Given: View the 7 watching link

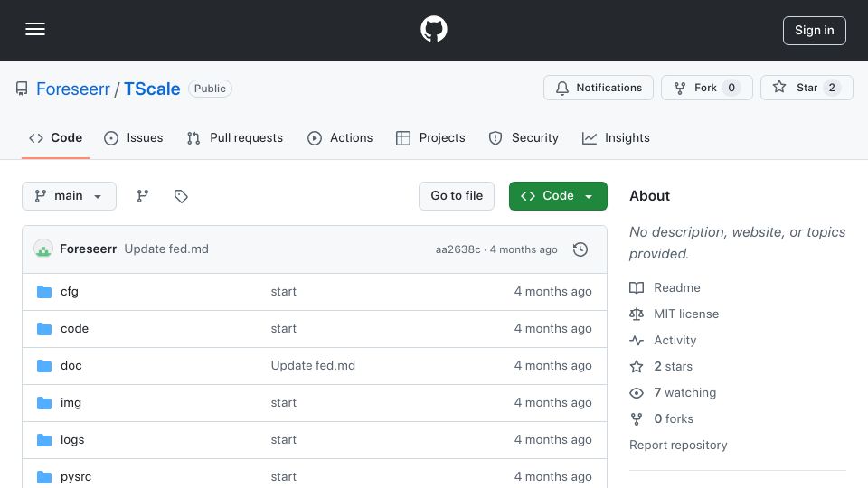Looking at the screenshot, I should click(x=684, y=393).
